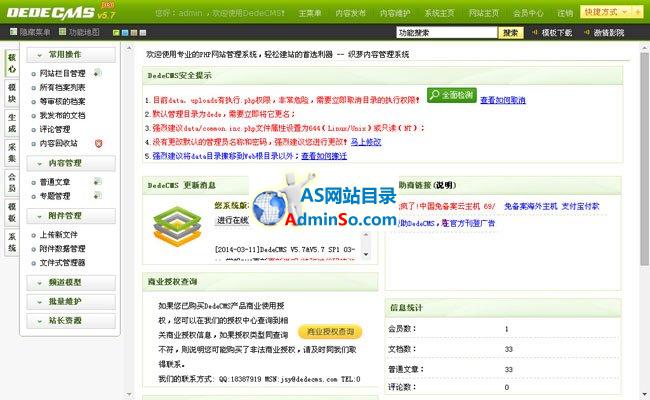Click the update-news list down arrow
The height and width of the screenshot is (400, 650).
click(x=366, y=254)
